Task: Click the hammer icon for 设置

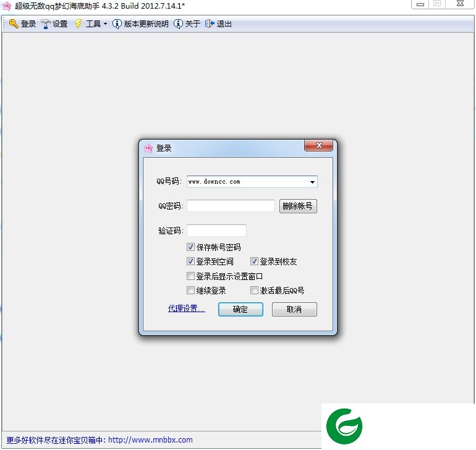Action: pos(46,24)
